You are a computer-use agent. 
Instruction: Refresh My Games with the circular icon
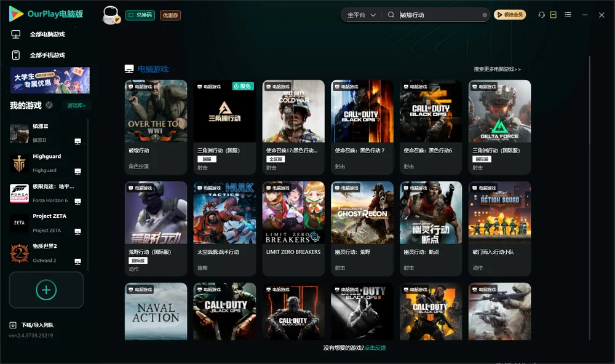(49, 105)
